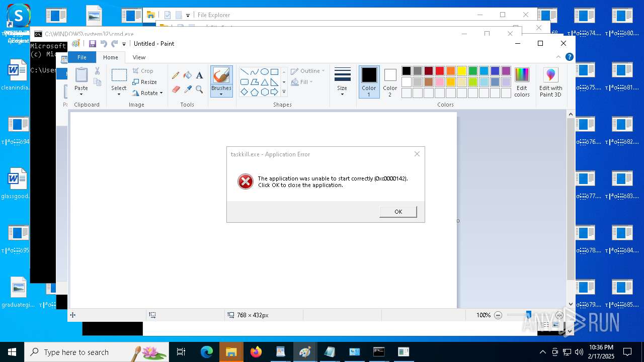This screenshot has height=362, width=644.
Task: Click the zoom slider handle
Action: coord(528,315)
